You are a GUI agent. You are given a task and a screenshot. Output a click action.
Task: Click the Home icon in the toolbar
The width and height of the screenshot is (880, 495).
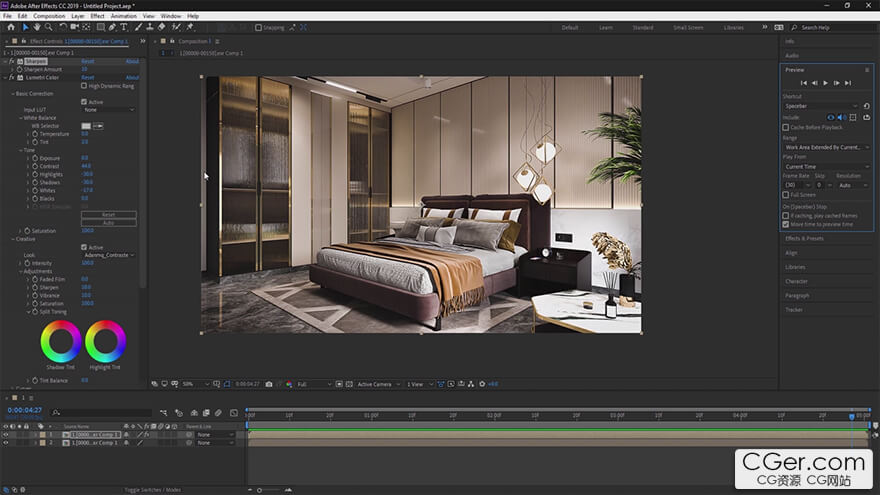[x=9, y=27]
